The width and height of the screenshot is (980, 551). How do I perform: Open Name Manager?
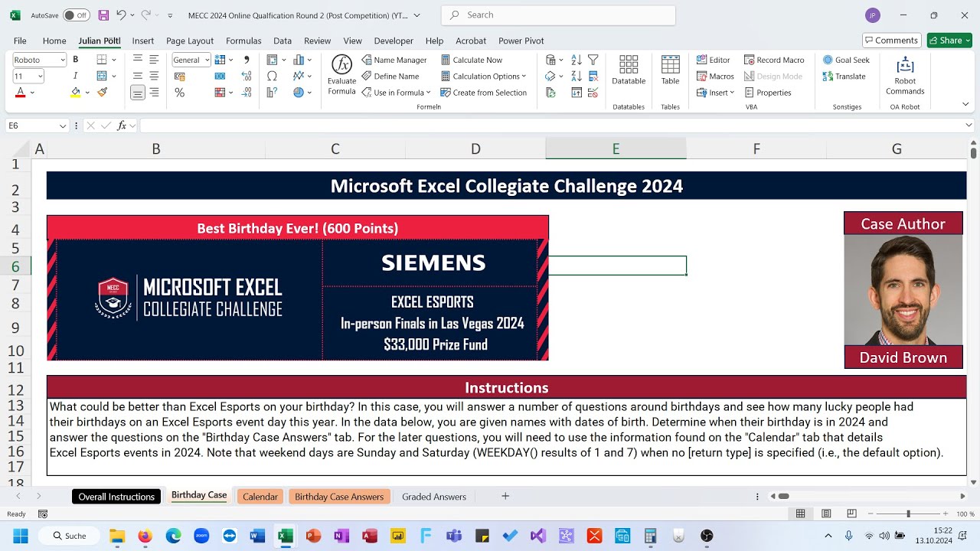coord(394,60)
